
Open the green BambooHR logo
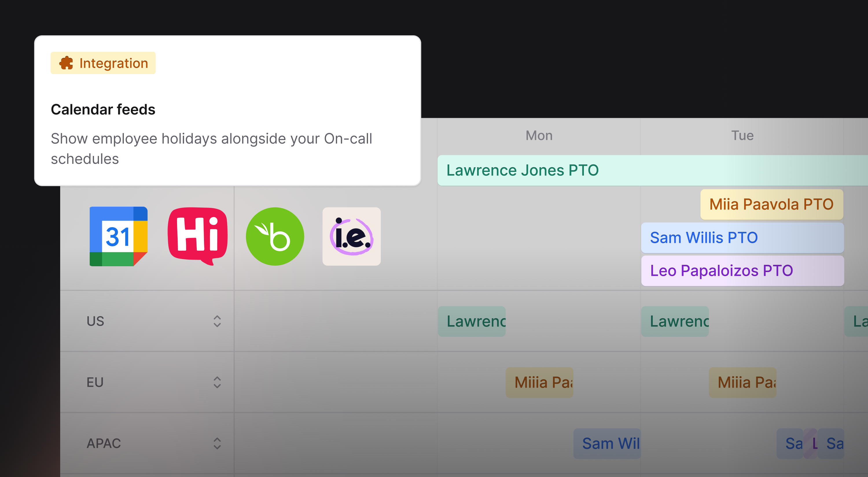tap(275, 236)
